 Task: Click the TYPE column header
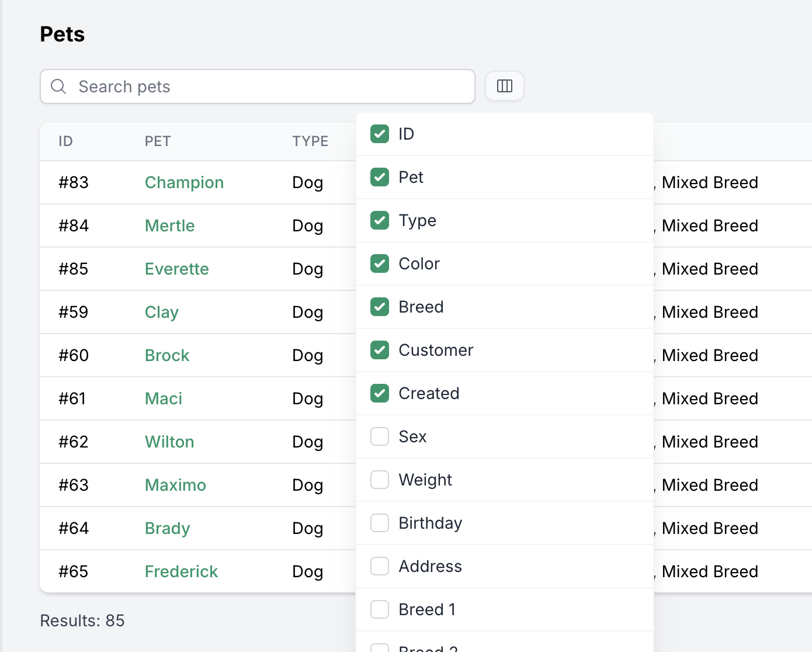pyautogui.click(x=310, y=141)
